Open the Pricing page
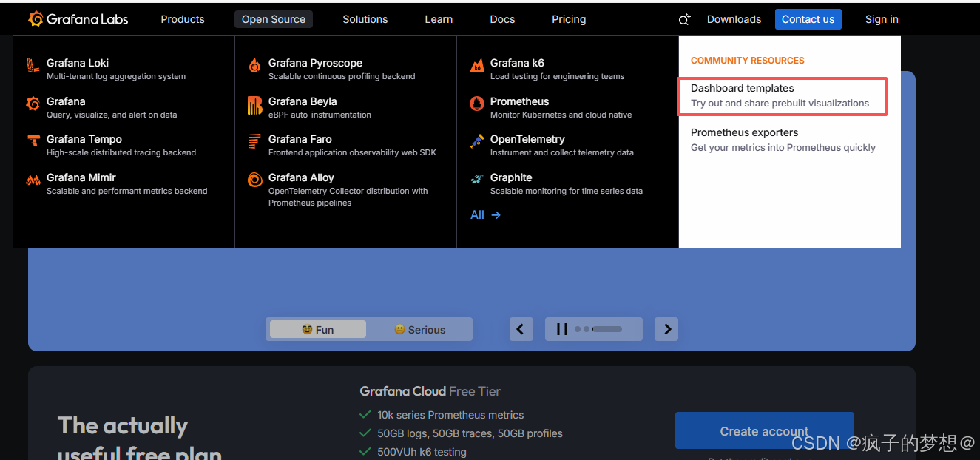 [x=569, y=19]
